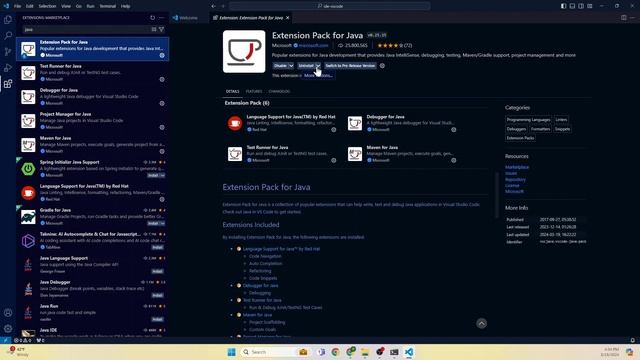The width and height of the screenshot is (640, 360).
Task: Open the Manage gear in activity bar
Action: click(x=8, y=329)
